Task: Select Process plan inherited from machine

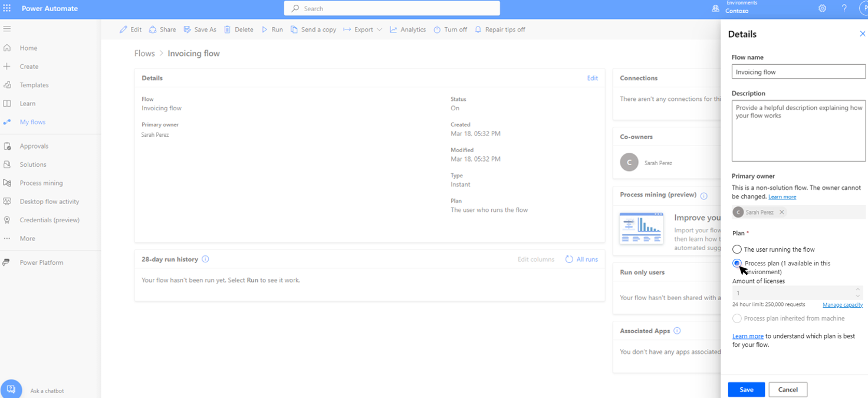Action: (x=737, y=318)
